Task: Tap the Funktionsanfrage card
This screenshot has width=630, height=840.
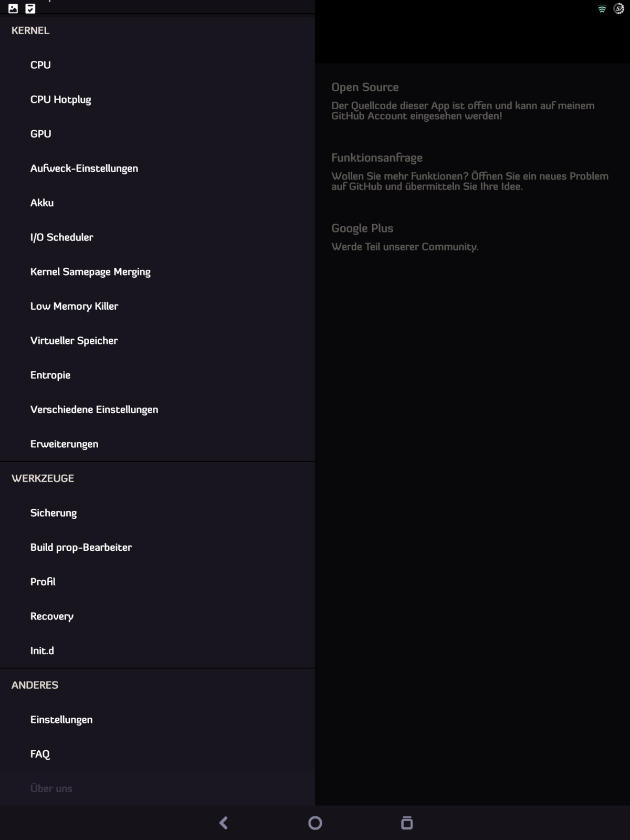Action: (470, 172)
